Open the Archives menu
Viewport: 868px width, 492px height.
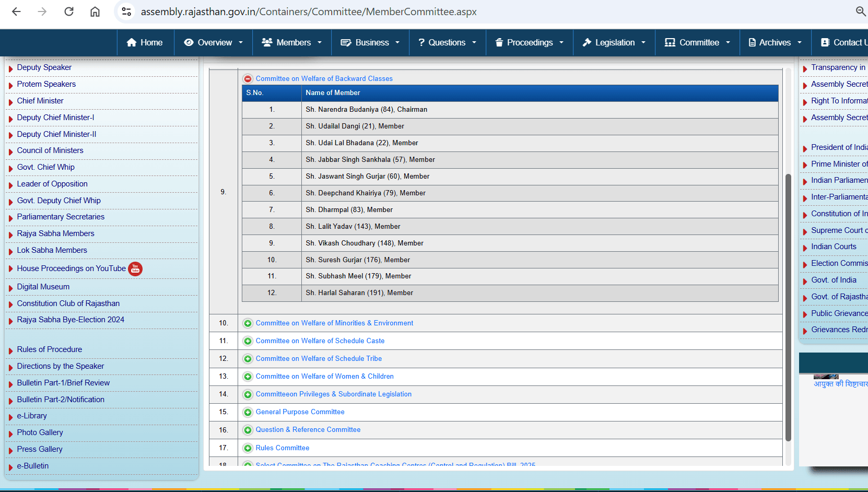coord(775,43)
